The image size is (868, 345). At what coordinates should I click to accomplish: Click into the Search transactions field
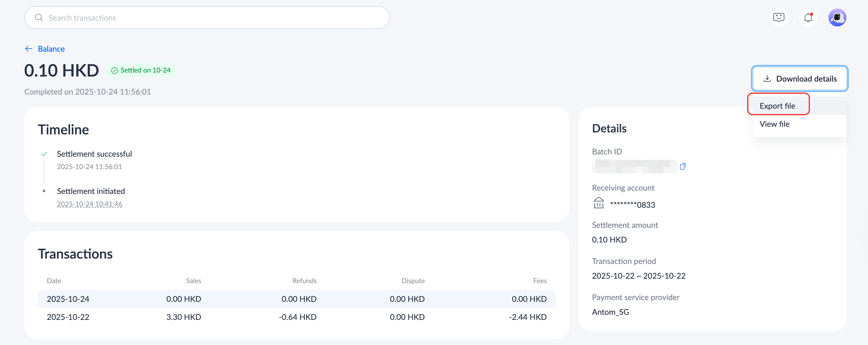[x=216, y=18]
